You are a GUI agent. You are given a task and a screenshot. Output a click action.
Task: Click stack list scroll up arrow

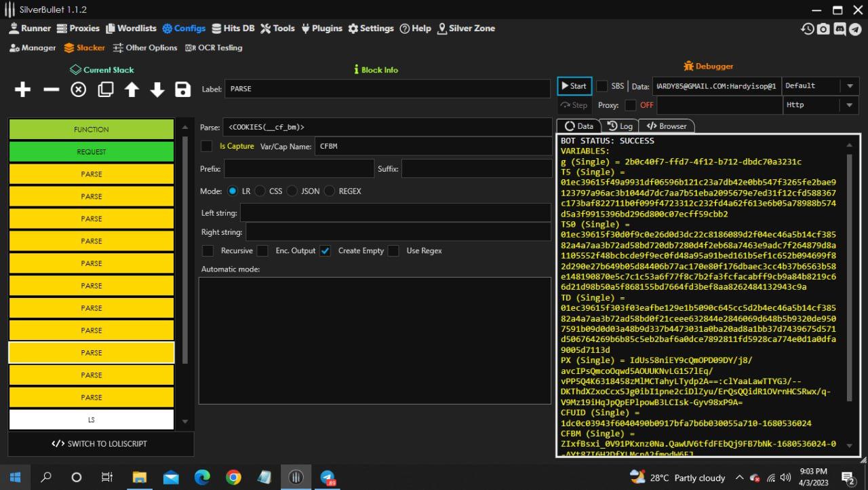pyautogui.click(x=185, y=127)
